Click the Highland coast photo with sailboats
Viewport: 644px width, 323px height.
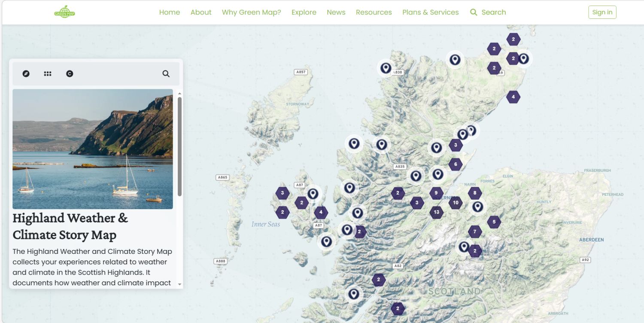click(x=93, y=149)
